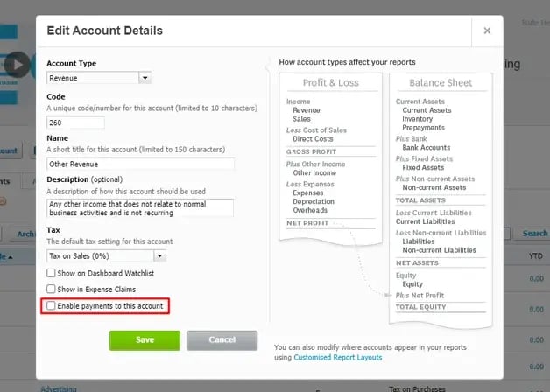The width and height of the screenshot is (550, 392).
Task: Click 'Prepayments' in Balance Sheet
Action: (x=423, y=128)
